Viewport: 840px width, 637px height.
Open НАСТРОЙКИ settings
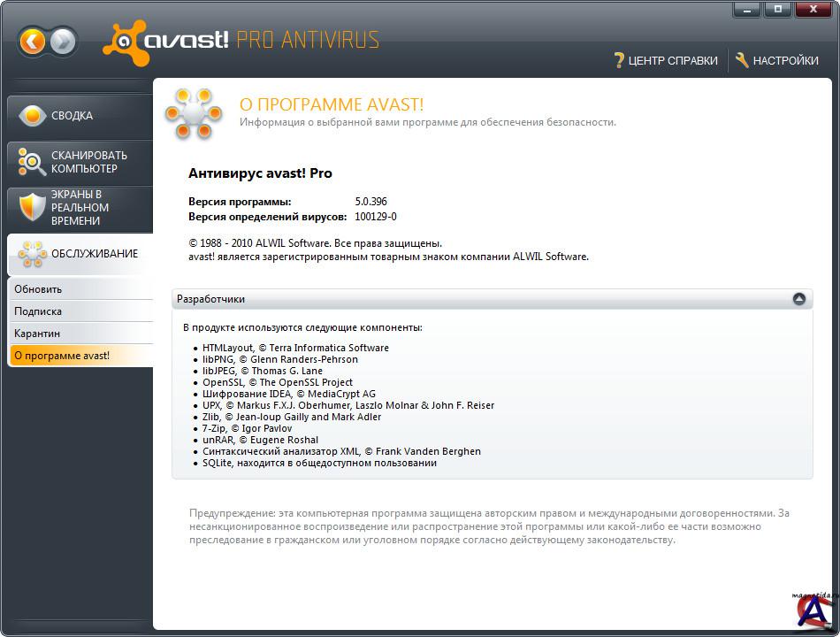[785, 61]
